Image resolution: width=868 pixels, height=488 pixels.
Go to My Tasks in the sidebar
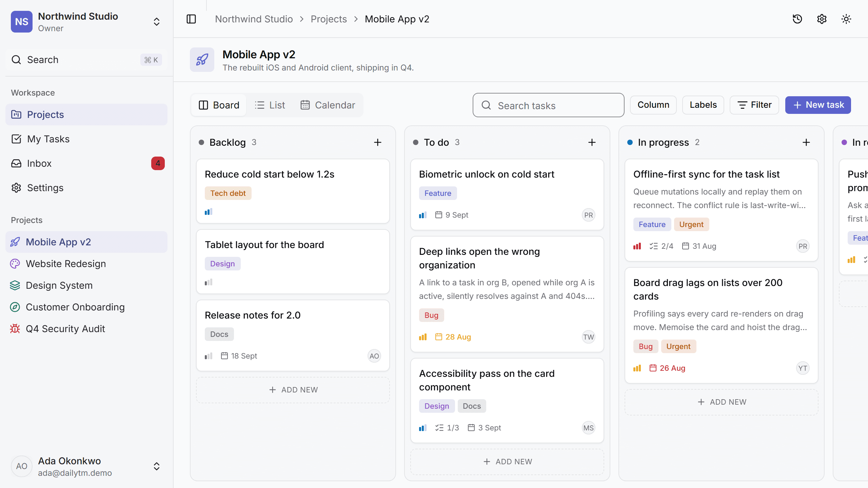click(86, 139)
